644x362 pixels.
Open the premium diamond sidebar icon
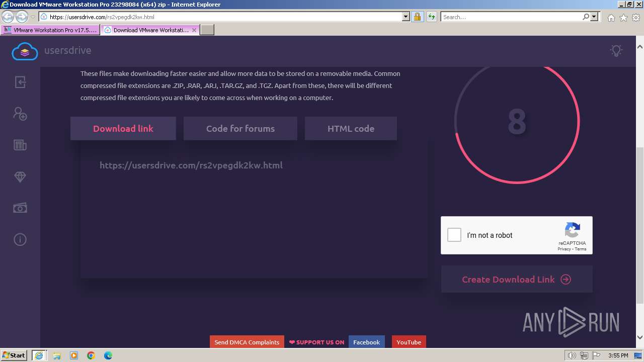point(20,177)
